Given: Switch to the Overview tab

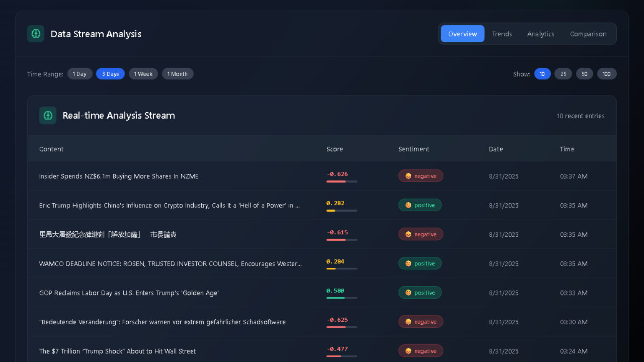Looking at the screenshot, I should click(462, 34).
